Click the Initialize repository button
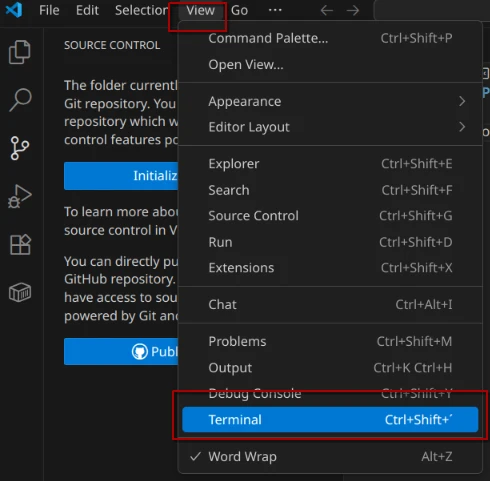490x481 pixels. coord(121,176)
